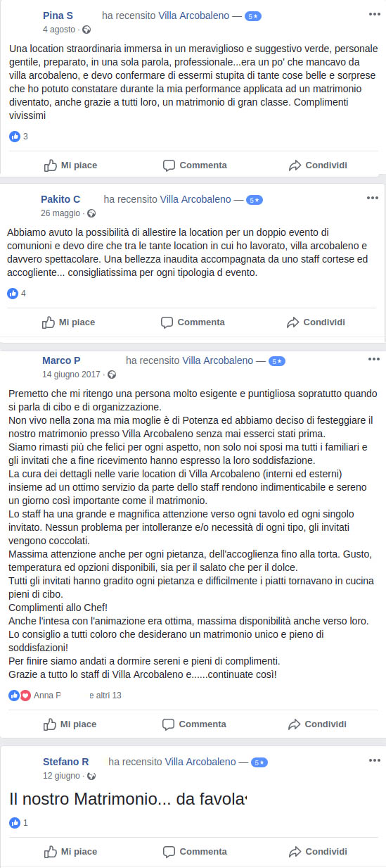Open three-dot menu on Pakito C review
Screen dimensions: 386x868
[x=373, y=198]
